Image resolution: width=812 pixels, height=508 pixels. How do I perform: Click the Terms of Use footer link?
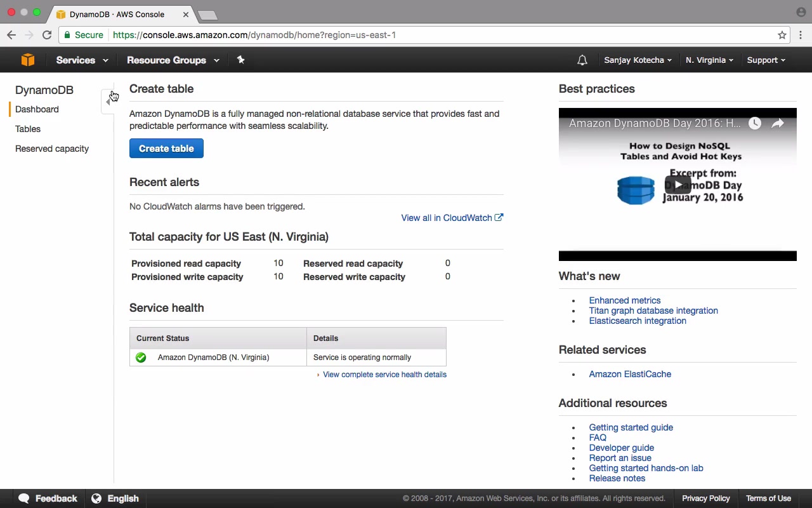point(768,498)
